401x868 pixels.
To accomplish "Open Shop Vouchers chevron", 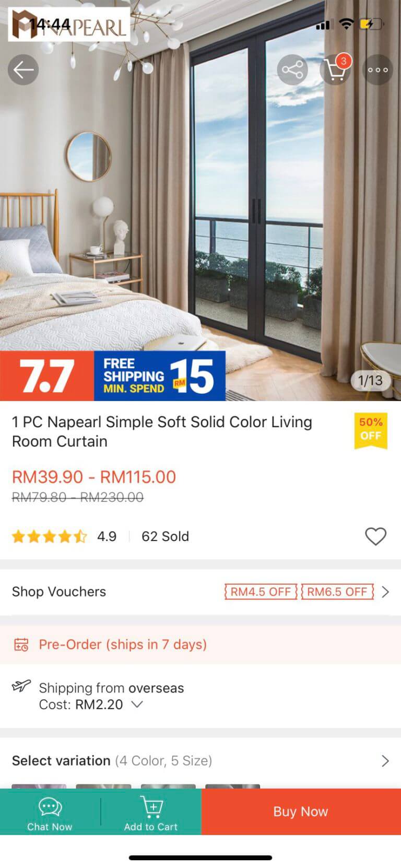I will coord(385,592).
